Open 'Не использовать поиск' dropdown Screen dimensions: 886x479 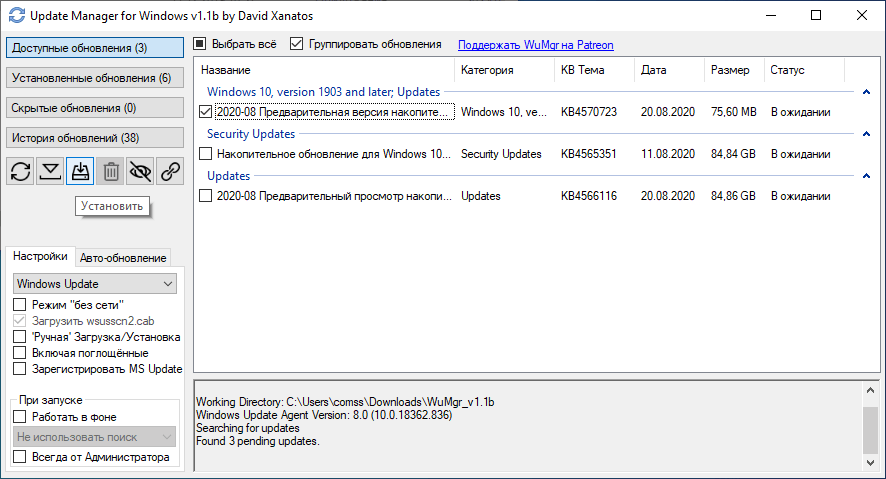[94, 437]
